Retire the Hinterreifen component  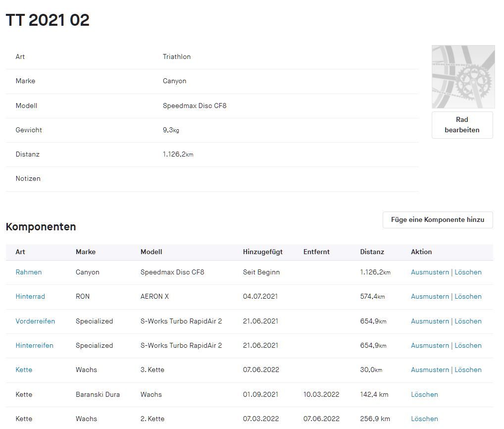[430, 345]
